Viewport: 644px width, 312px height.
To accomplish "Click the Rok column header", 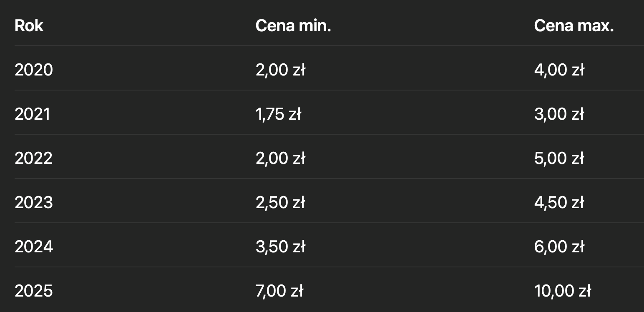I will click(x=29, y=26).
